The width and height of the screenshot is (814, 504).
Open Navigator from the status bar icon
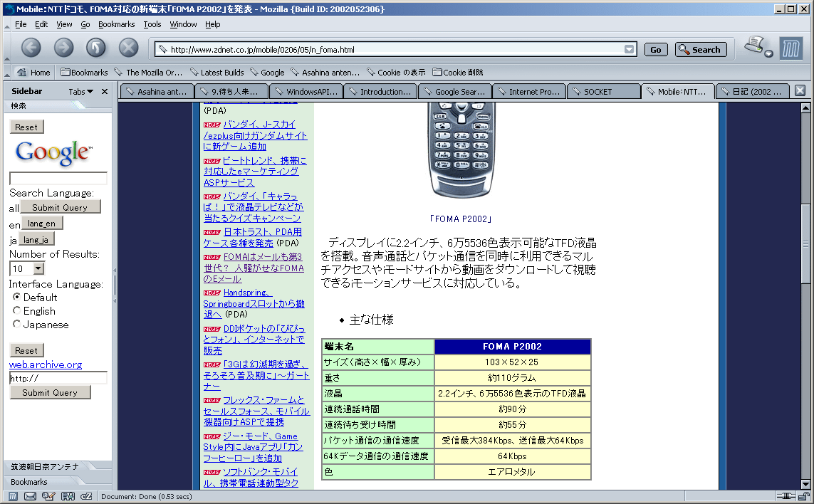(x=13, y=496)
